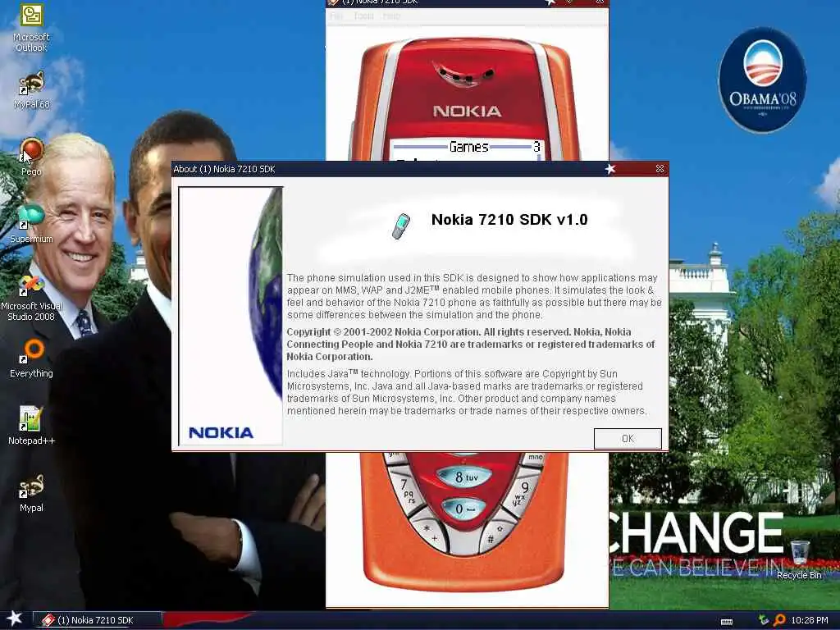Click the small phone icon beside the SDK title
Image resolution: width=840 pixels, height=630 pixels.
(x=400, y=226)
